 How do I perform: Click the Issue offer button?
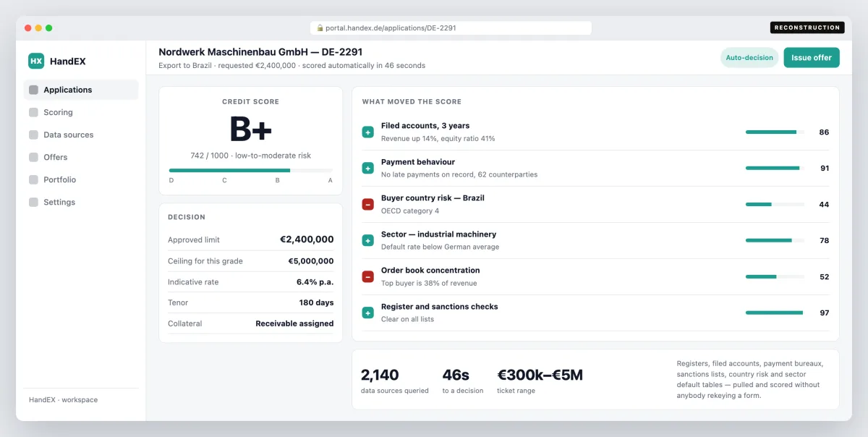(x=812, y=58)
